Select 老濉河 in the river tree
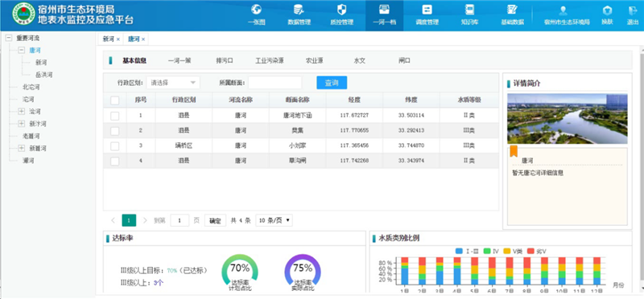The image size is (644, 299). 31,136
